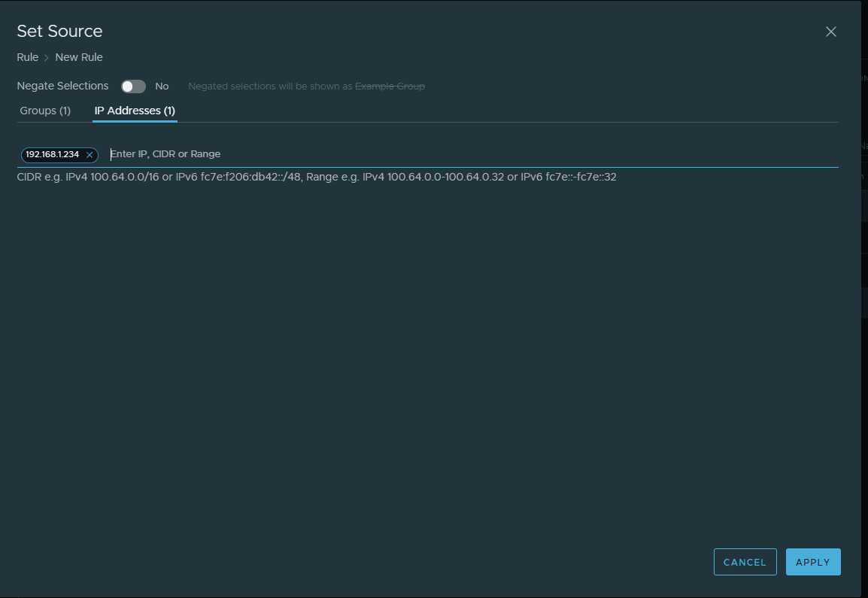Click the New Rule breadcrumb
Viewport: 868px width, 598px height.
pyautogui.click(x=79, y=57)
